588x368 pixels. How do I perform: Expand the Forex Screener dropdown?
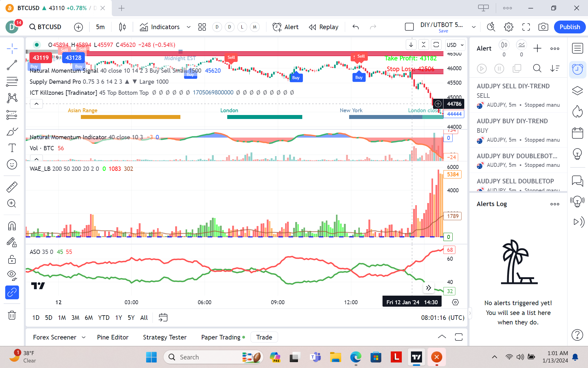(x=84, y=337)
